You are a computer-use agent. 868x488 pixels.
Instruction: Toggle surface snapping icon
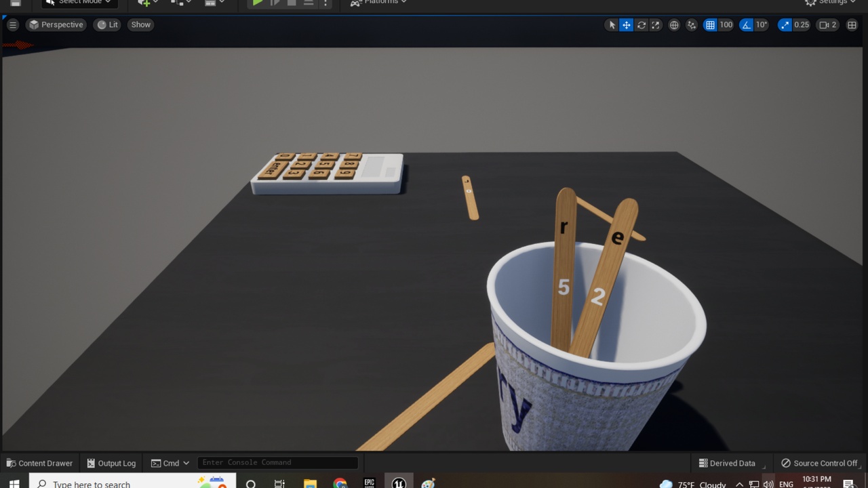pos(692,25)
